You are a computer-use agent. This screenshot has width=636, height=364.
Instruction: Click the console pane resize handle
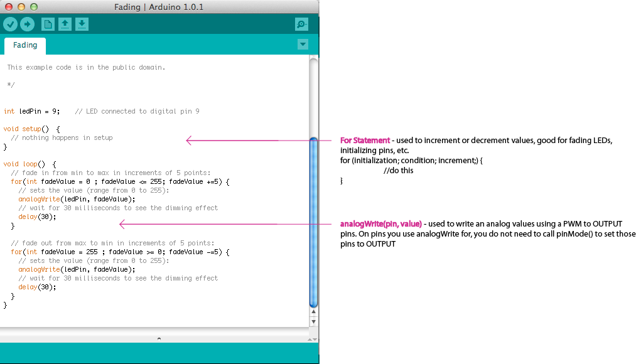pos(159,338)
